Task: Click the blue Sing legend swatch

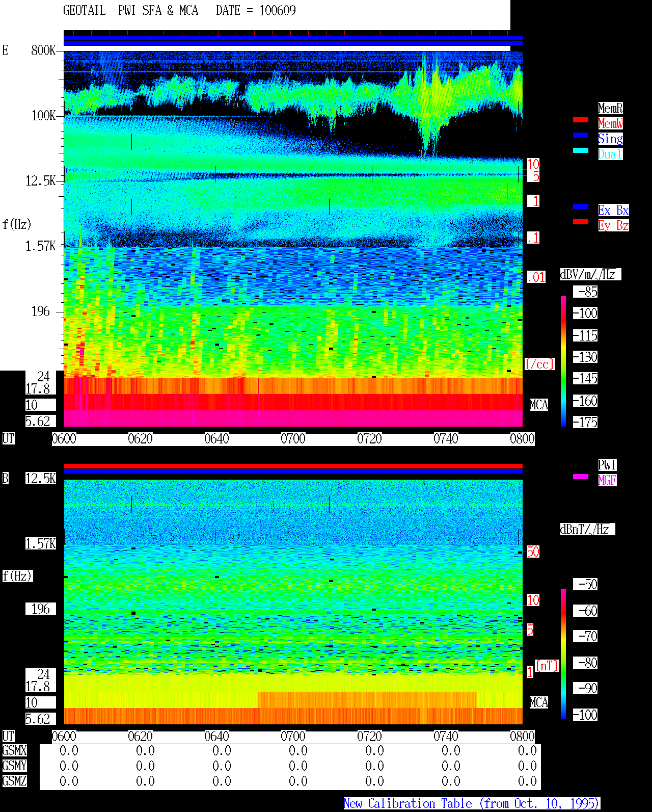Action: click(x=581, y=135)
